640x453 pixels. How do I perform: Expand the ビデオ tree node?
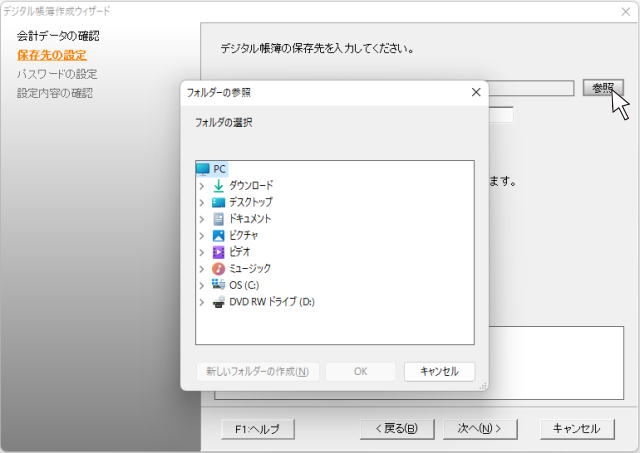[202, 253]
